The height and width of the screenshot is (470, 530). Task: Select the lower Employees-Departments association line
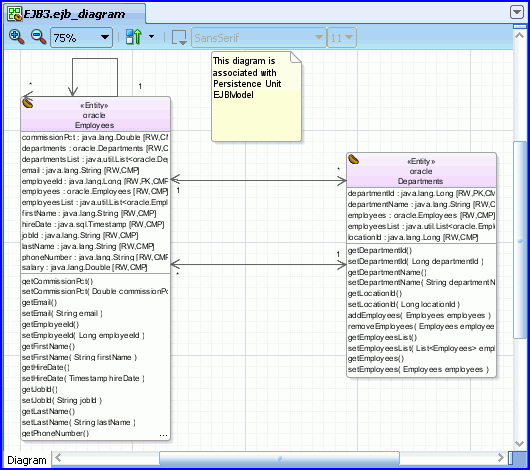click(x=259, y=264)
